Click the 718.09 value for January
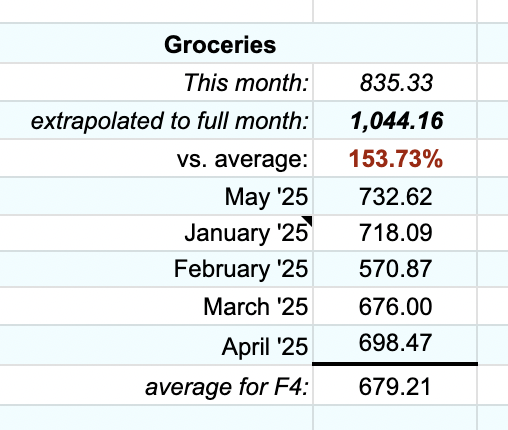 [396, 233]
